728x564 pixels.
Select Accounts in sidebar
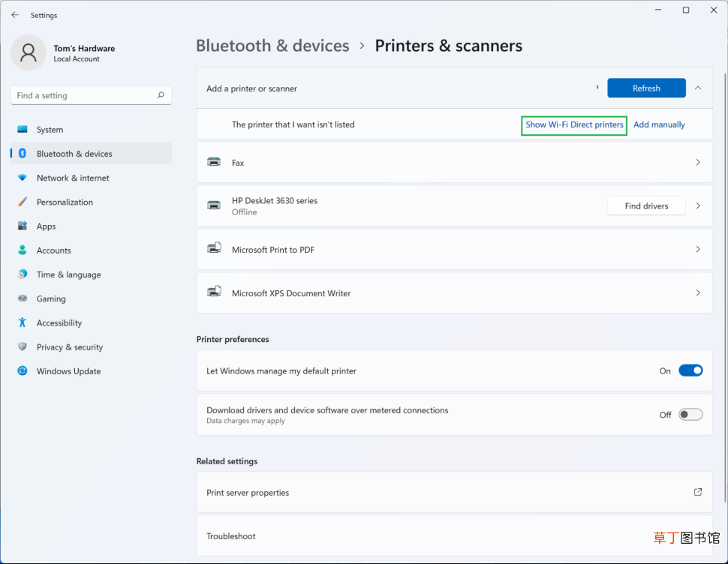(x=92, y=250)
